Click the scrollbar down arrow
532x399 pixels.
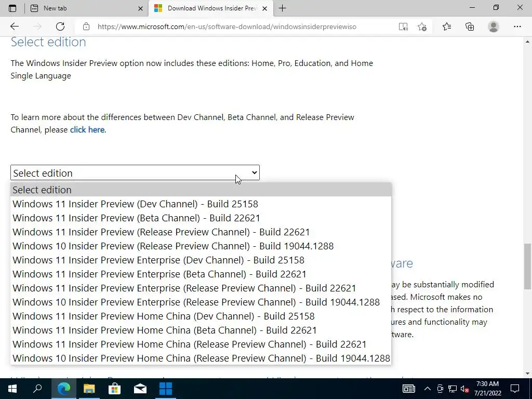click(x=527, y=374)
